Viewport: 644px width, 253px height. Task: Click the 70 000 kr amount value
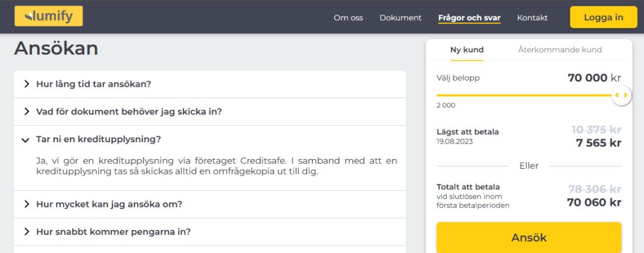coord(594,77)
